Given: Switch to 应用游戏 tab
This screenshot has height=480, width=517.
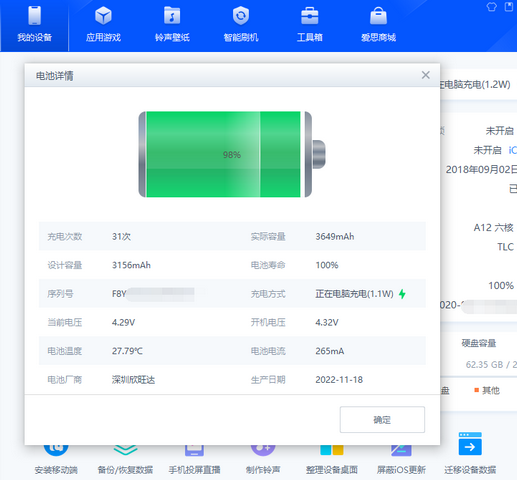Looking at the screenshot, I should 103,26.
